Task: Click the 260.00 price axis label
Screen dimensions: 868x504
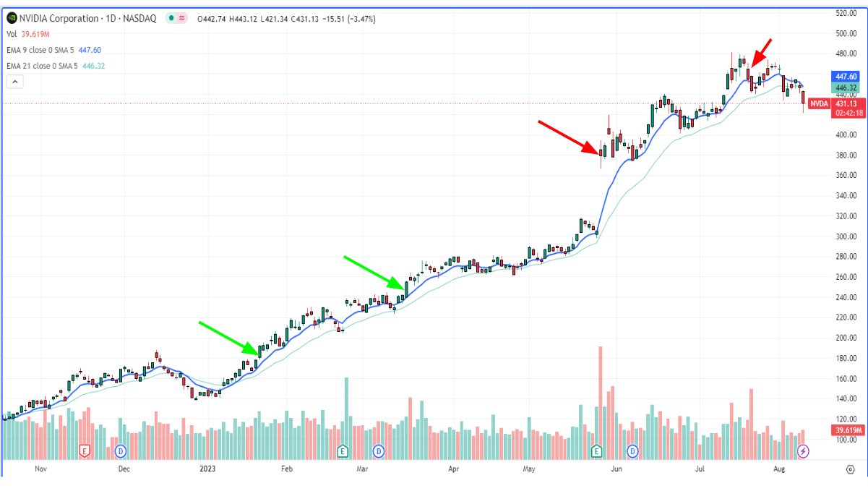Action: 846,276
